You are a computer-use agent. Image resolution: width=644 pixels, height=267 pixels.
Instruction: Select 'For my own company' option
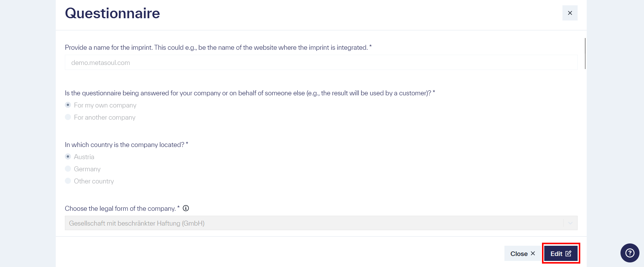68,105
